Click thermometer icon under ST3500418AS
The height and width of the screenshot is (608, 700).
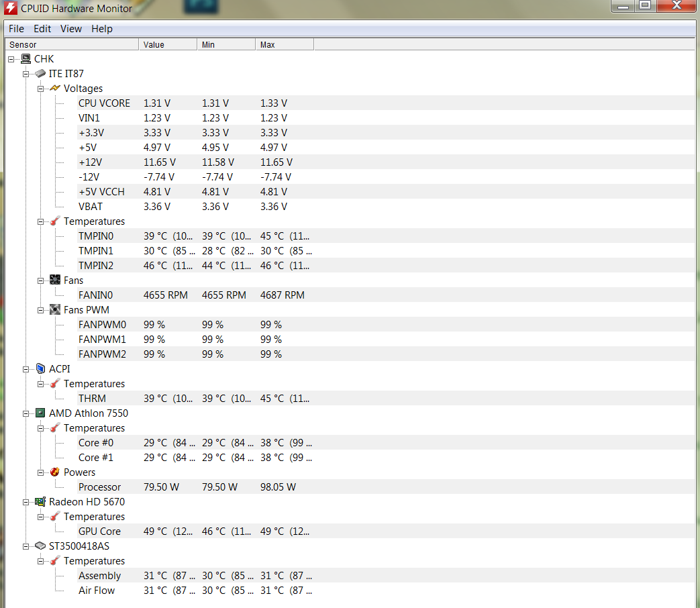[x=55, y=560]
